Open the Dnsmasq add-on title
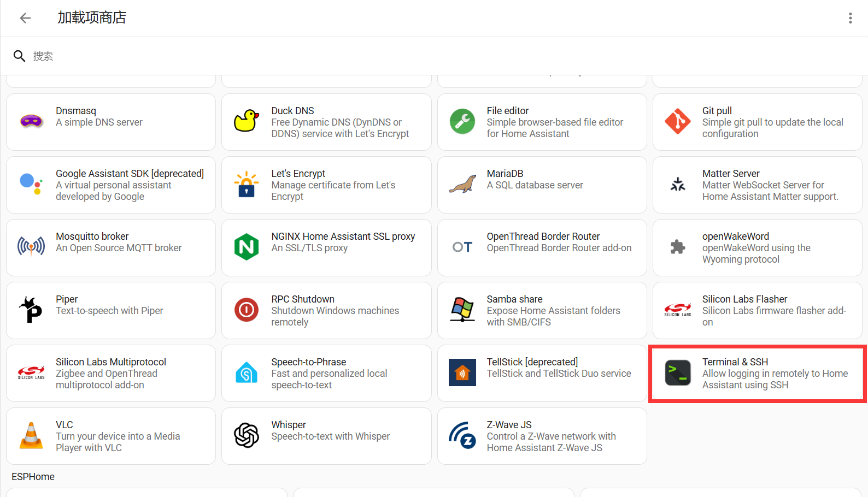The width and height of the screenshot is (868, 497). point(76,111)
